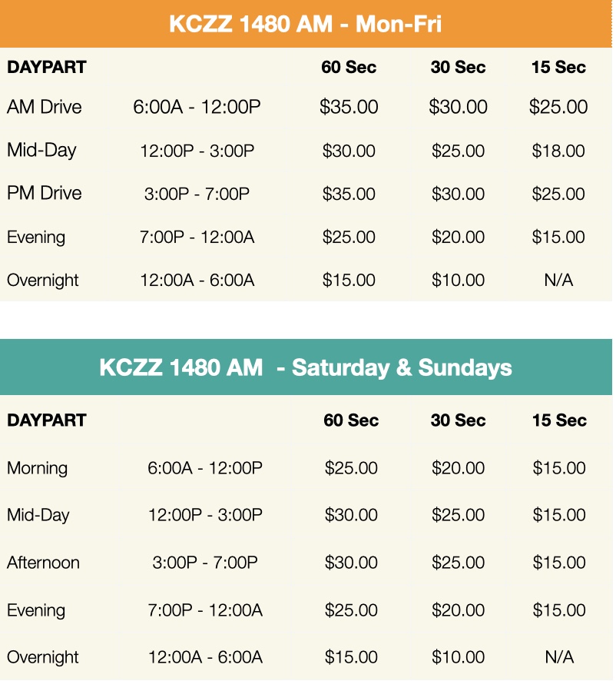Viewport: 616px width, 681px height.
Task: Click the Afternoon 3:00P - 7:00P time range
Action: click(x=205, y=563)
